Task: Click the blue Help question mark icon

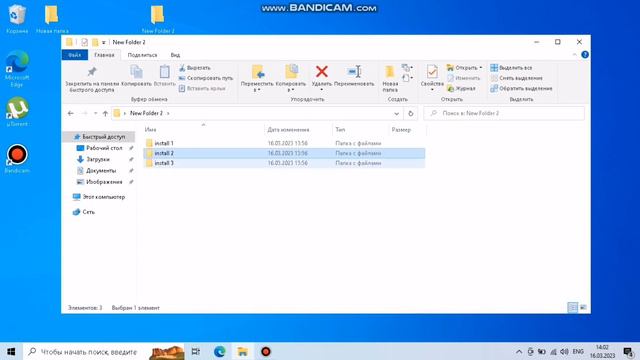Action: click(585, 55)
